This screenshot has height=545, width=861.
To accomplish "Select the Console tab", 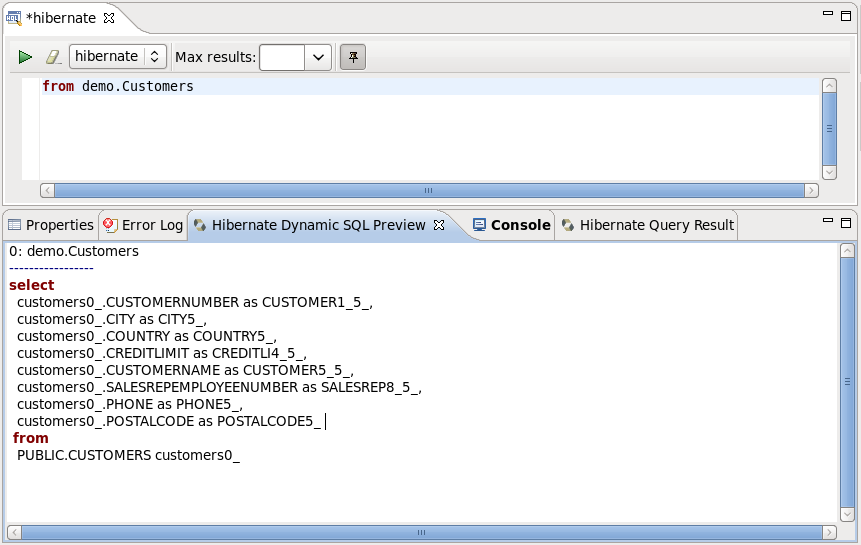I will tap(511, 225).
